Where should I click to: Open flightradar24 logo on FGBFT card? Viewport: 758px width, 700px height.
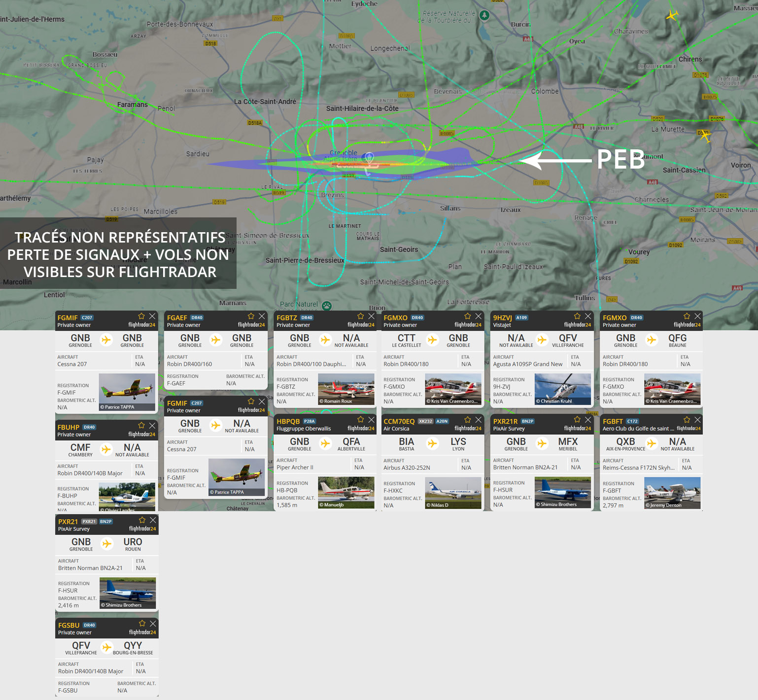point(688,428)
